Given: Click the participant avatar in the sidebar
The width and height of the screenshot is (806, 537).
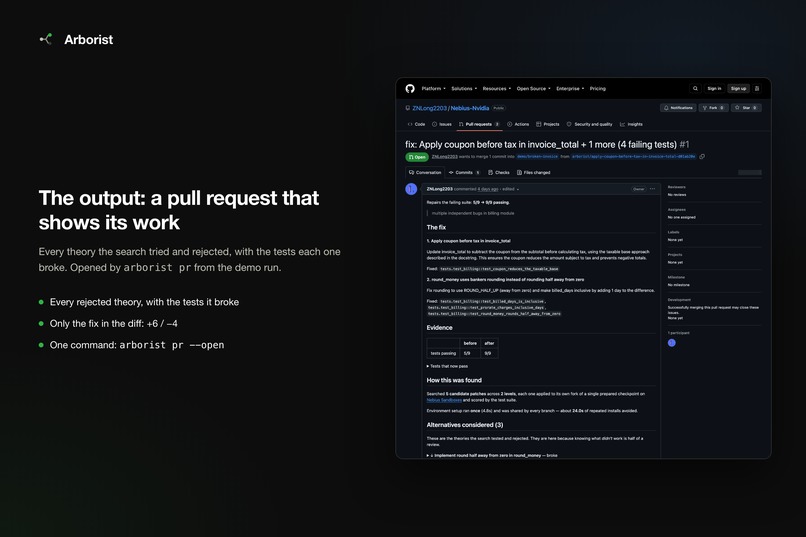Looking at the screenshot, I should pyautogui.click(x=671, y=343).
